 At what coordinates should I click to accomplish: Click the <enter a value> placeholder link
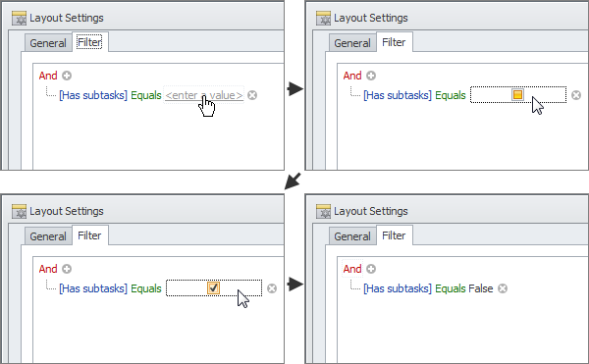tap(204, 95)
